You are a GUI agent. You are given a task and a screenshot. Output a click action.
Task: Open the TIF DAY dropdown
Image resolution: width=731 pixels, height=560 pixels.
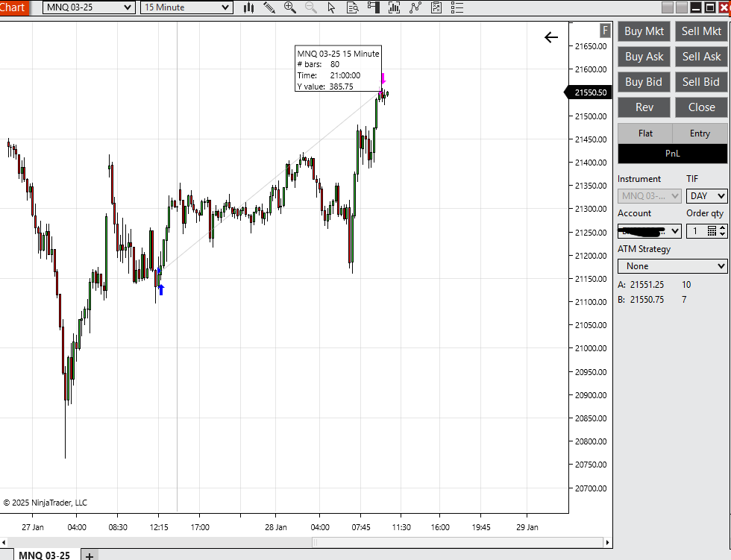point(707,196)
